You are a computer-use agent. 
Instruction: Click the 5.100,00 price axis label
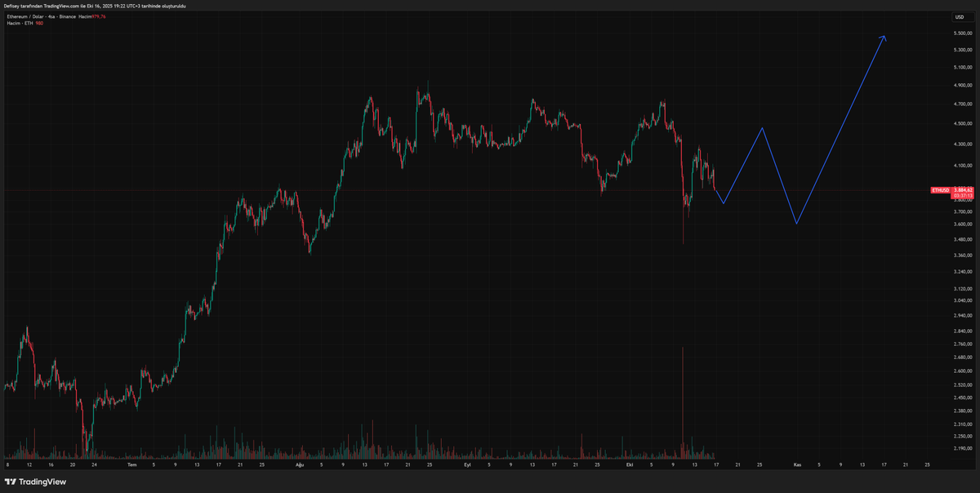(x=962, y=67)
